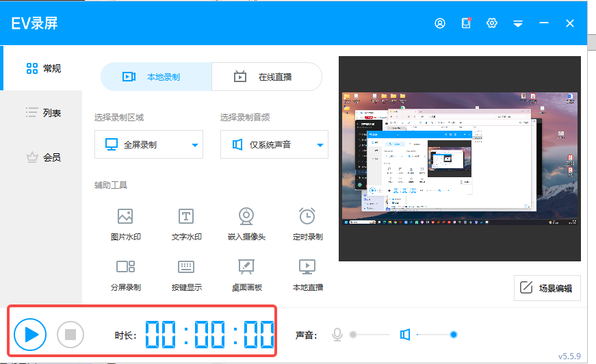Open the 文字水印 tool

point(186,224)
